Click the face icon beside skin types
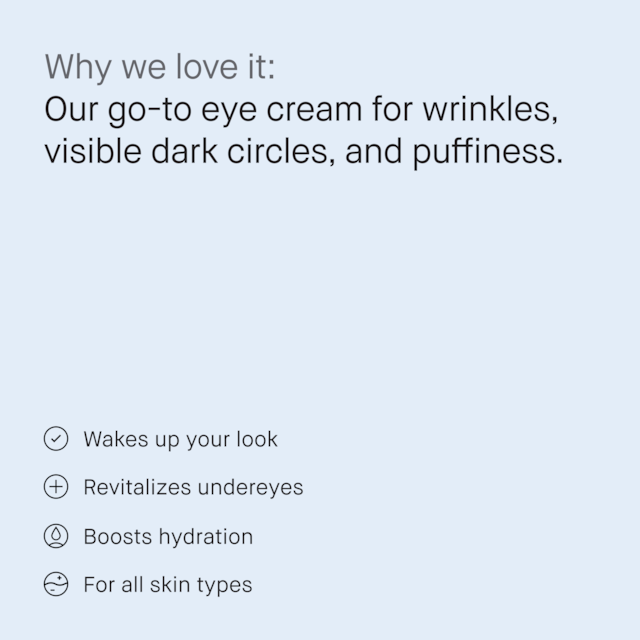 [x=56, y=585]
